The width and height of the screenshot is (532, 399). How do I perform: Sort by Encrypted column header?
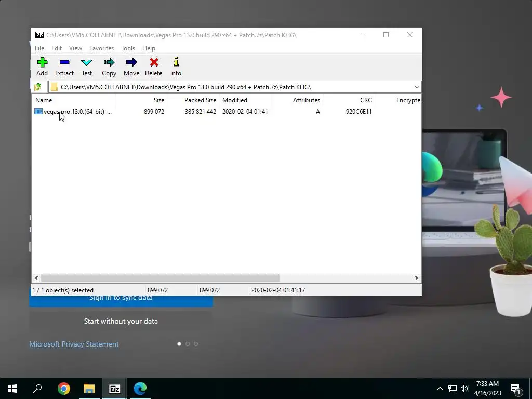point(398,100)
